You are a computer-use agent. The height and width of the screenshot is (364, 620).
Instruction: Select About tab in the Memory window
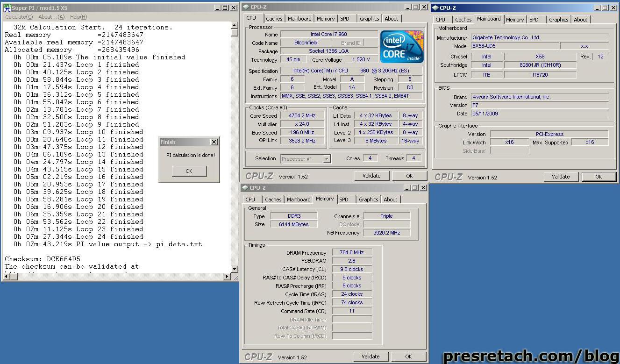click(x=391, y=200)
